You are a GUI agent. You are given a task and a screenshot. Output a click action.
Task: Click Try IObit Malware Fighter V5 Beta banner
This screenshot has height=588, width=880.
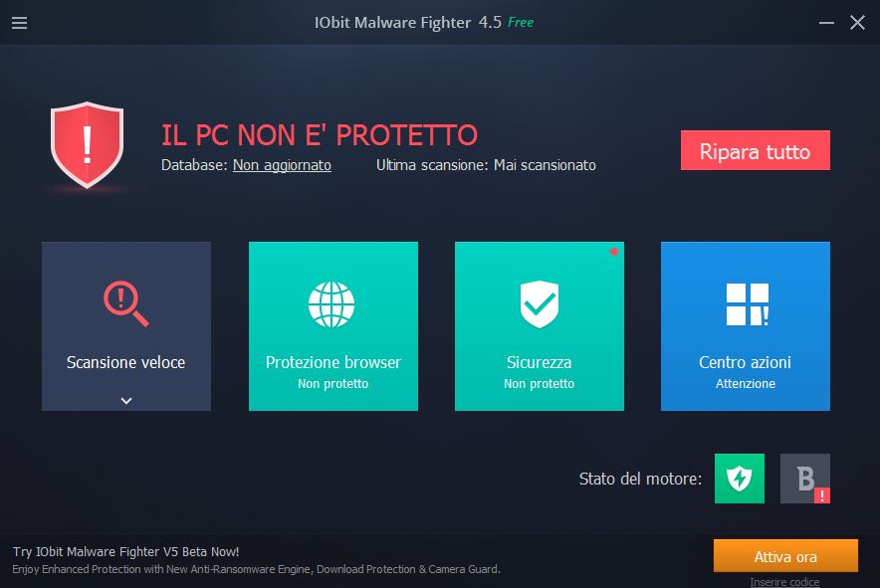pos(126,551)
